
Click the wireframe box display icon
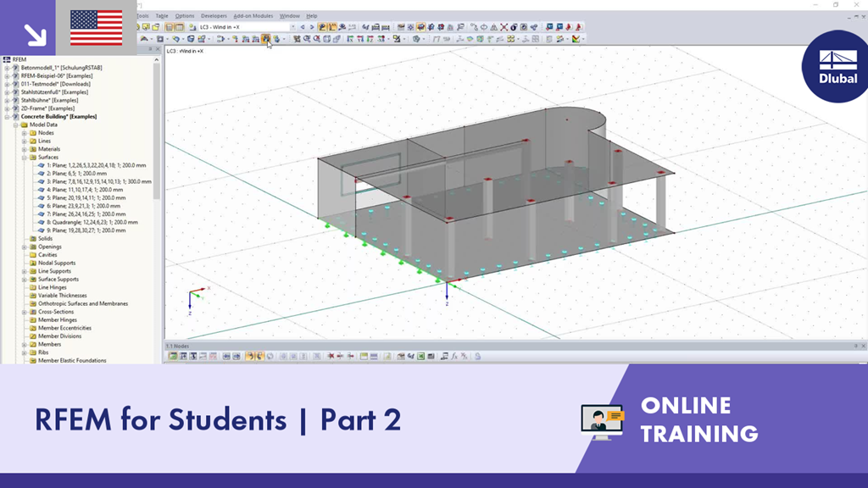[x=326, y=39]
